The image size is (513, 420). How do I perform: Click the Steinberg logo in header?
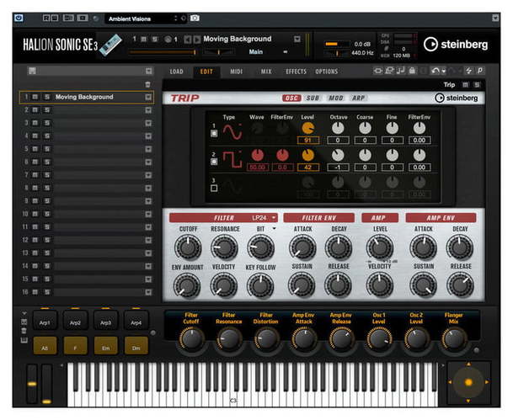pos(456,44)
